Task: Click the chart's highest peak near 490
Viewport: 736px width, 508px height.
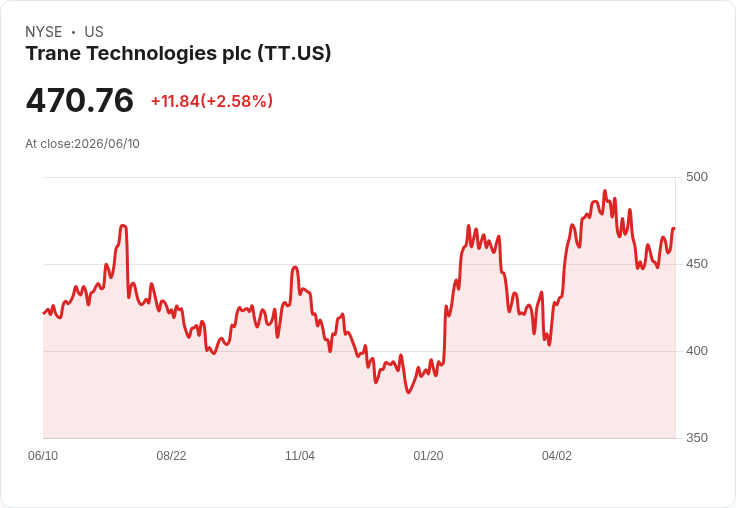Action: pos(605,191)
